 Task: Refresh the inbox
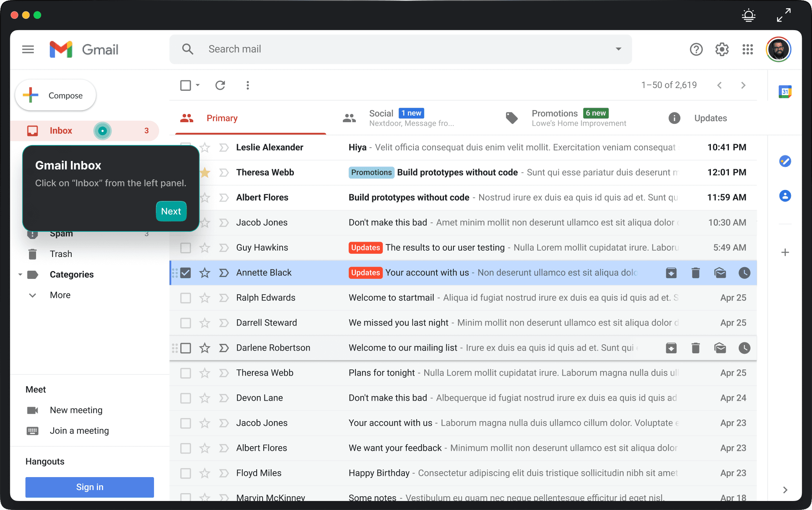point(220,85)
